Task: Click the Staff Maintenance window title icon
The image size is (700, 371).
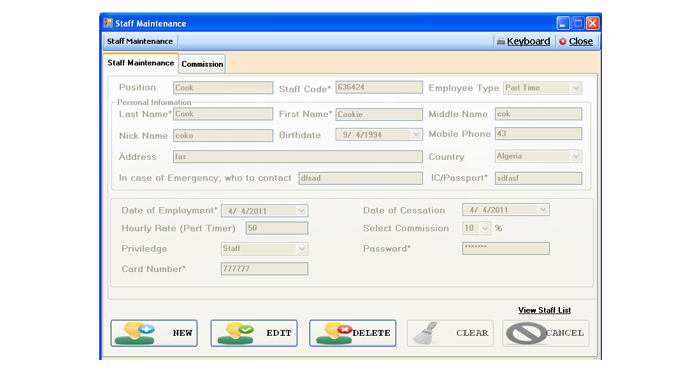Action: click(x=108, y=23)
